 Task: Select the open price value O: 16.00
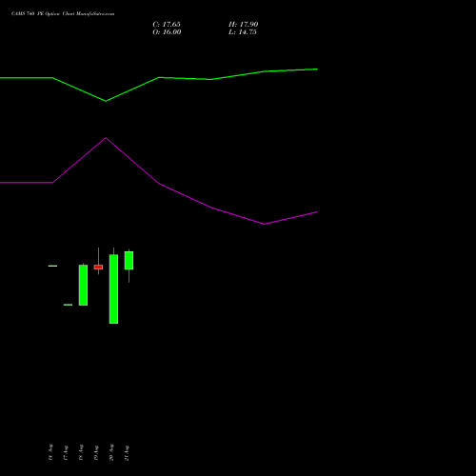(167, 31)
